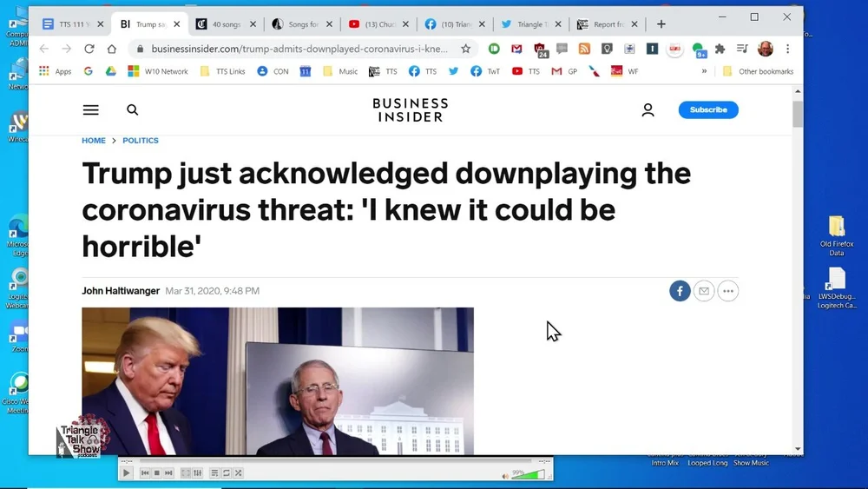Open the uBlock shield extension showing 24
Viewport: 868px width, 489px height.
tap(540, 50)
